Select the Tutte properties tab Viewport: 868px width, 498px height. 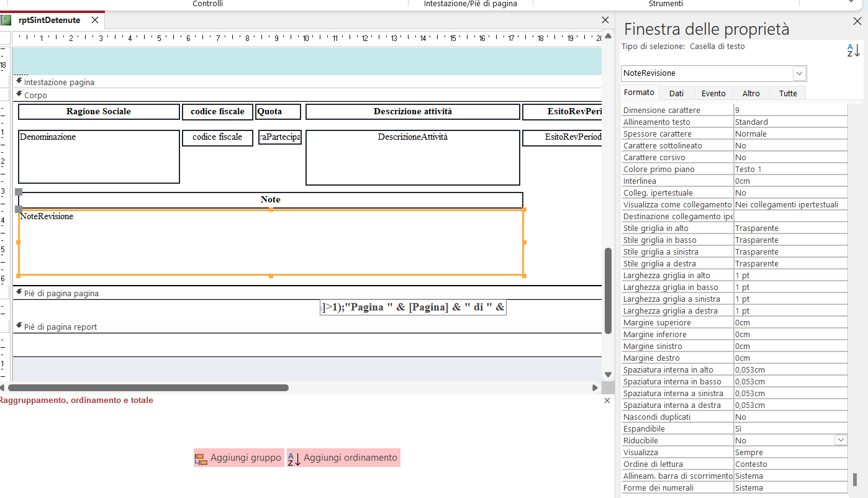click(x=787, y=93)
